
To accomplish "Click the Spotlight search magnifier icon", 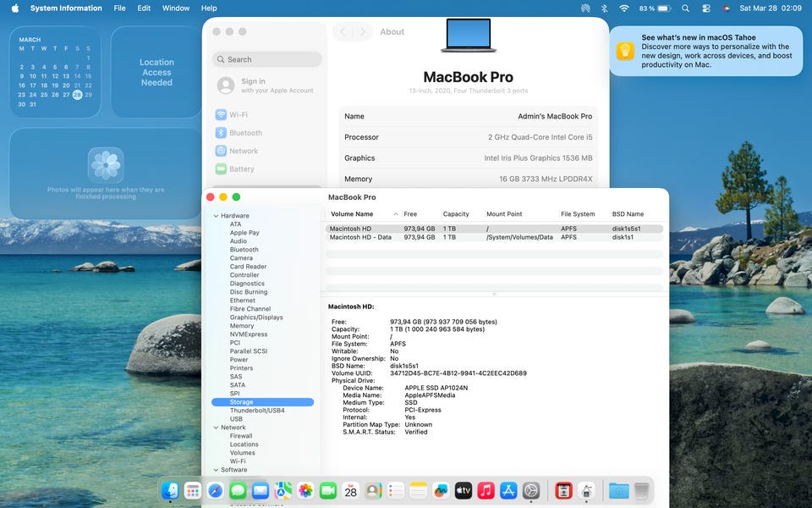I will [686, 8].
